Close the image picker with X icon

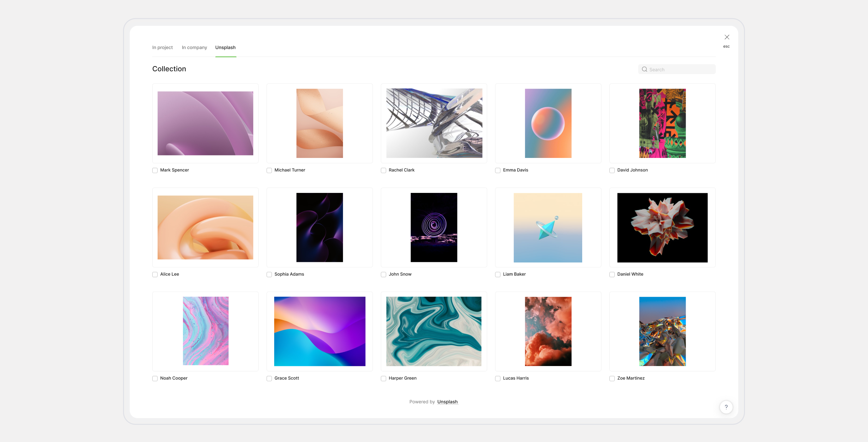click(x=727, y=37)
